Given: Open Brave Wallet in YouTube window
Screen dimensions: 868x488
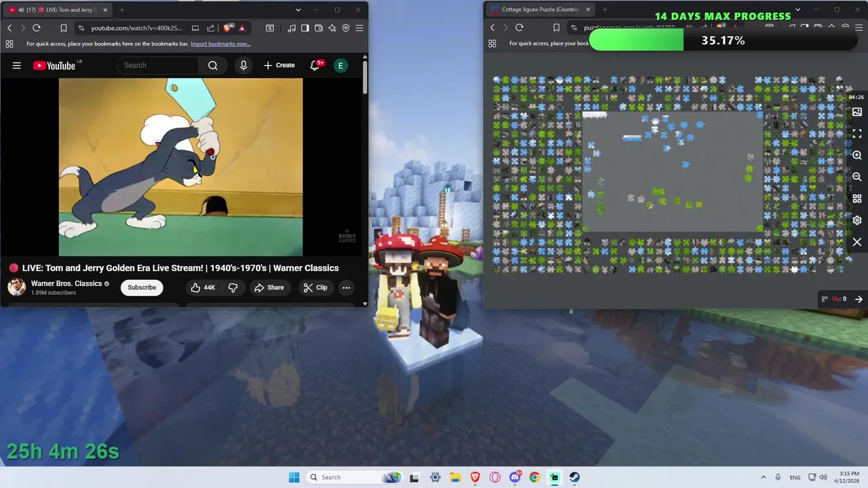Looking at the screenshot, I should 319,28.
